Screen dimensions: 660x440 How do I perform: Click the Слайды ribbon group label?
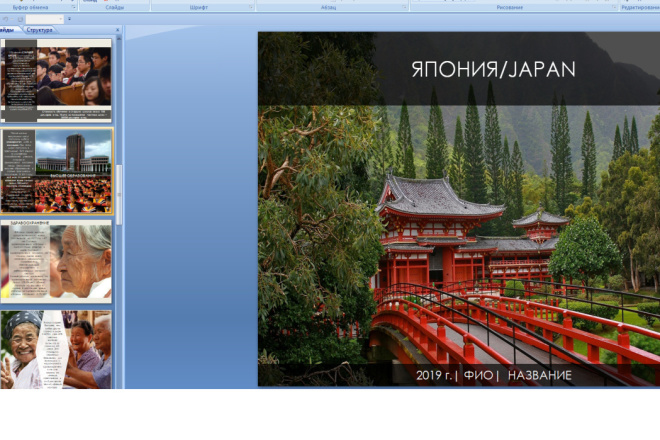[114, 7]
